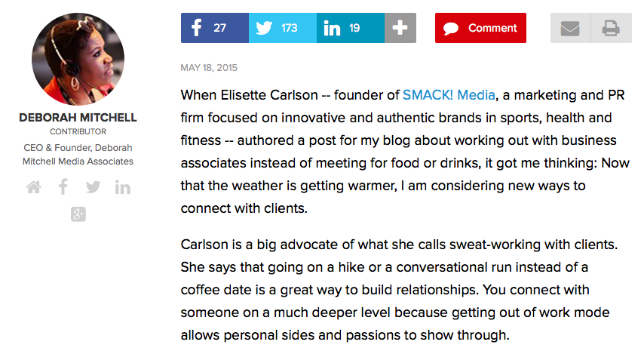Screen dimensions: 644x354
Task: Share article on Facebook share bar
Action: (x=214, y=28)
